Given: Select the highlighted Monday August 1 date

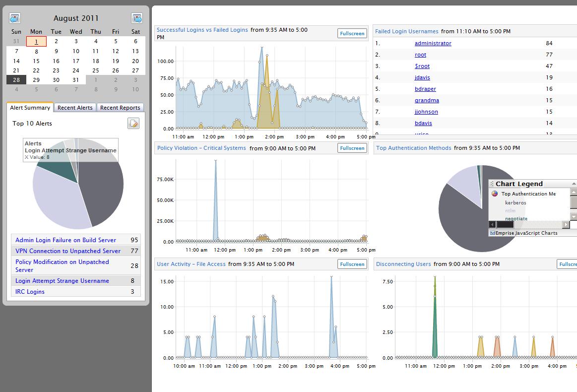Looking at the screenshot, I should (36, 41).
